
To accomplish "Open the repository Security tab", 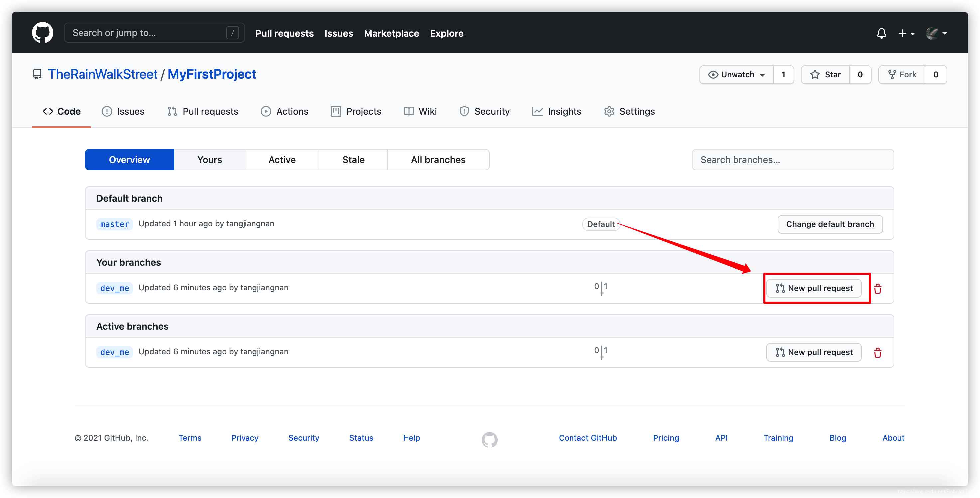I will pyautogui.click(x=484, y=111).
